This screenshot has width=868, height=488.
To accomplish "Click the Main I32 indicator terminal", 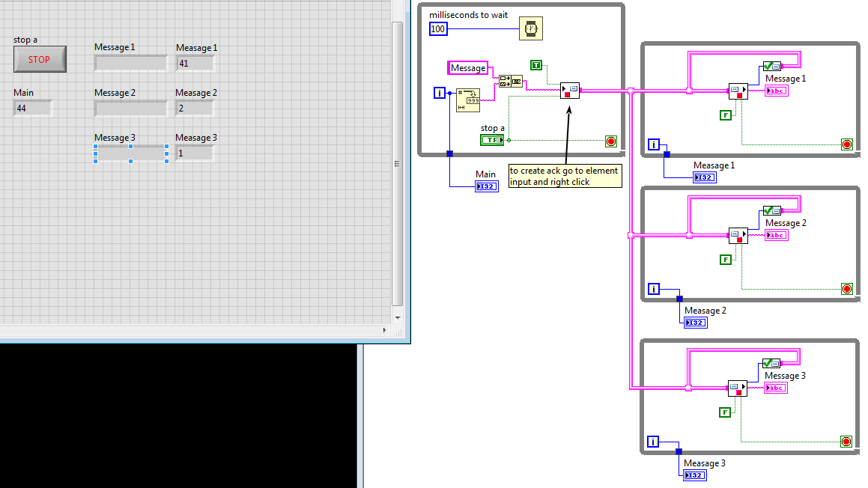I will point(486,186).
